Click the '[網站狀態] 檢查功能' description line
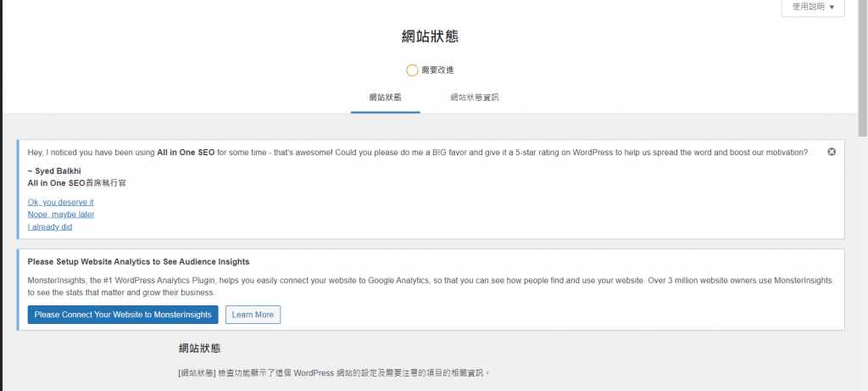This screenshot has height=391, width=868. [334, 372]
